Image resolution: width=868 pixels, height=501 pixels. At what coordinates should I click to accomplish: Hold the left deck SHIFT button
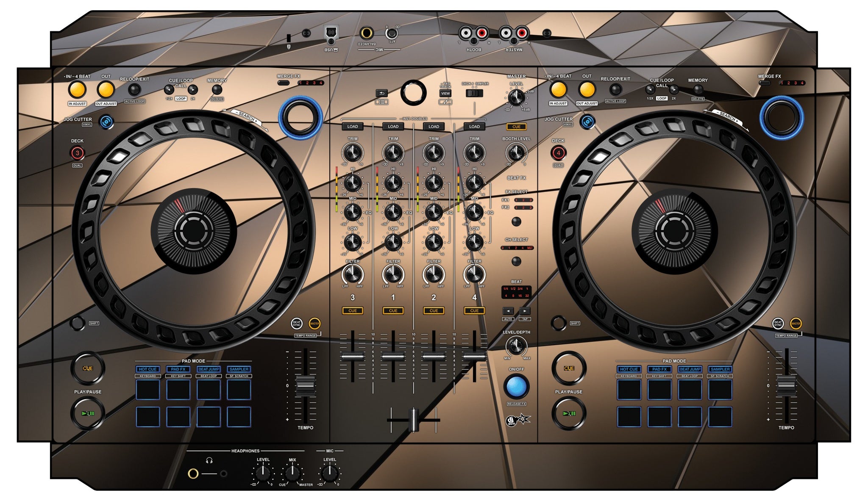pyautogui.click(x=77, y=323)
